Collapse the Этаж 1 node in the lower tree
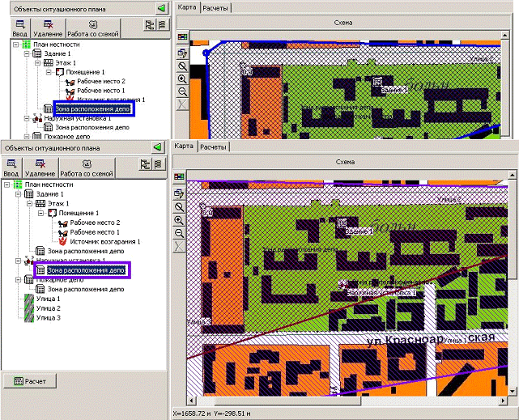This screenshot has height=420, width=519. click(x=29, y=203)
